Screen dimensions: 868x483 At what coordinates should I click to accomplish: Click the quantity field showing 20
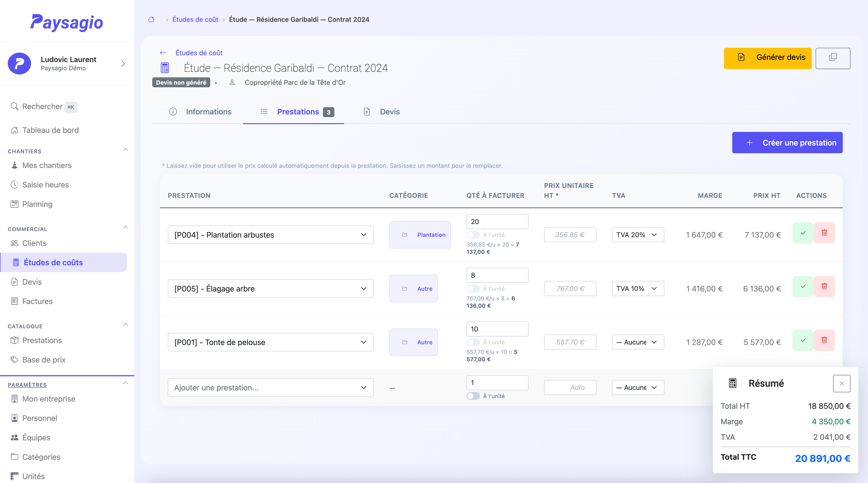(497, 222)
